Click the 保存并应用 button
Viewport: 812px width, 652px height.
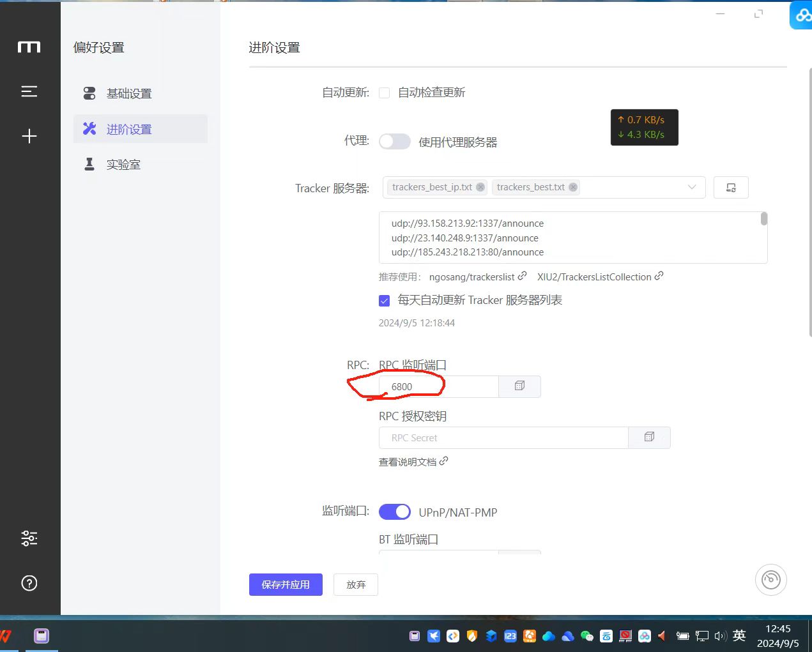[x=286, y=584]
